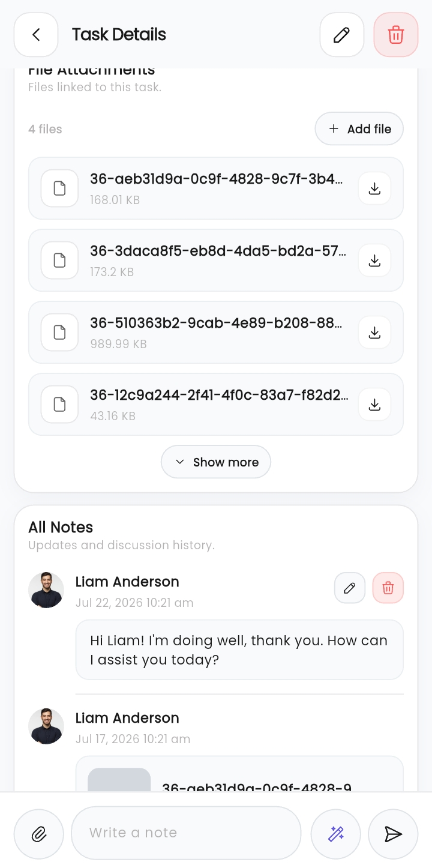Open the attachment thumbnail in Jul 17 note
Image resolution: width=432 pixels, height=868 pixels.
(x=119, y=780)
